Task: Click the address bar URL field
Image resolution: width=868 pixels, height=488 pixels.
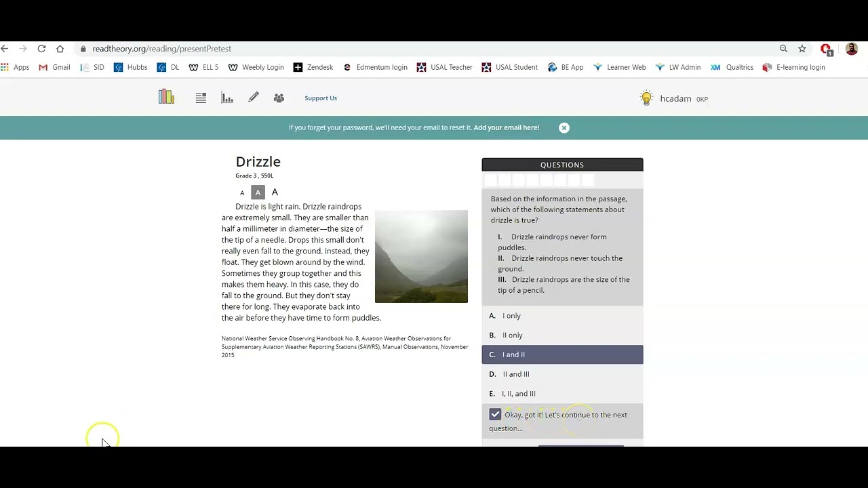Action: 161,49
